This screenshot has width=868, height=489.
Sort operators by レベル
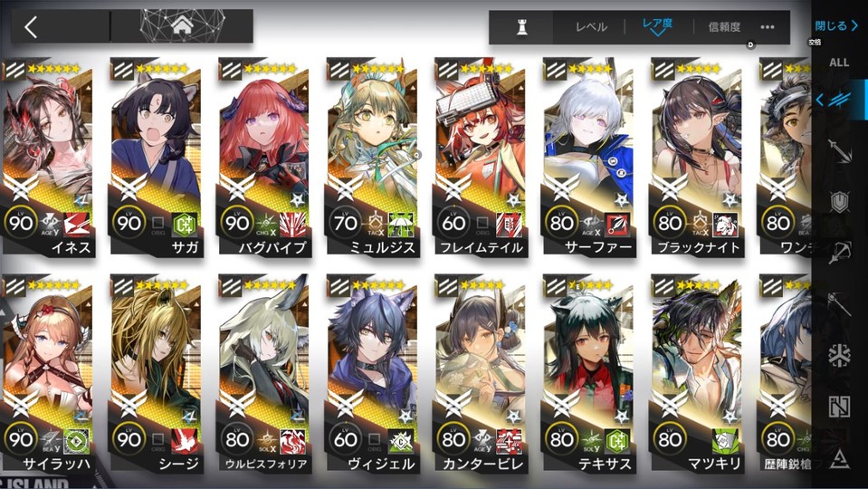[591, 26]
